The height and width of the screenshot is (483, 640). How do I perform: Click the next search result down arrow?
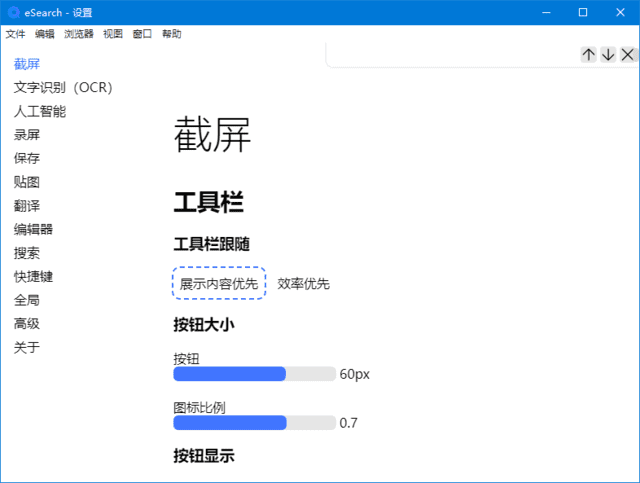[608, 55]
